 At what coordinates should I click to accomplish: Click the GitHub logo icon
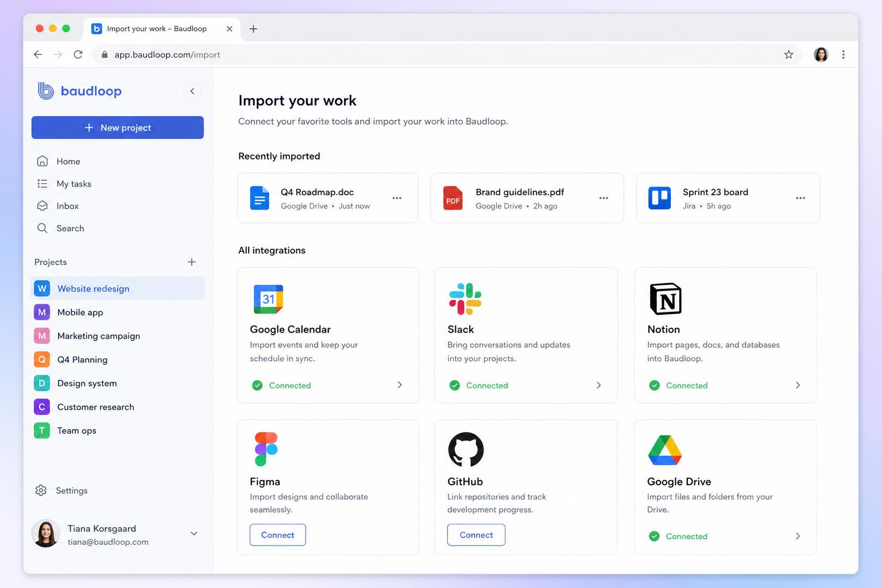click(x=466, y=450)
